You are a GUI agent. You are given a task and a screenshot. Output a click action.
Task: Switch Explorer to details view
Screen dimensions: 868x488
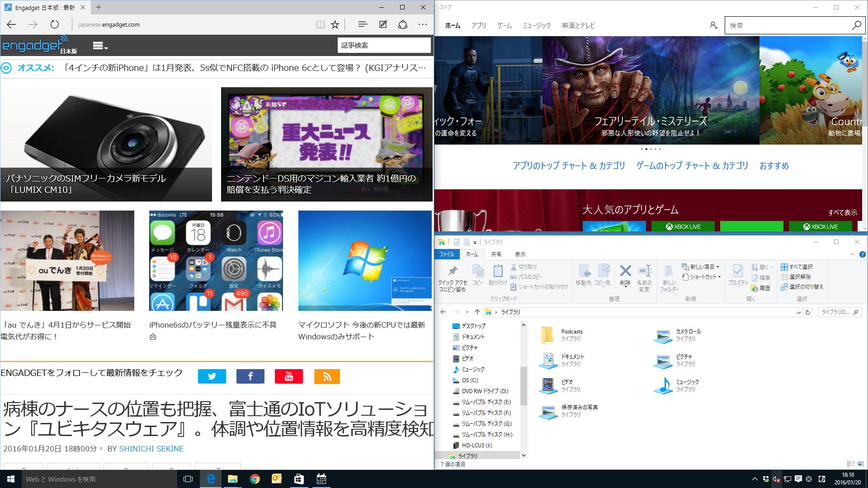pos(850,464)
